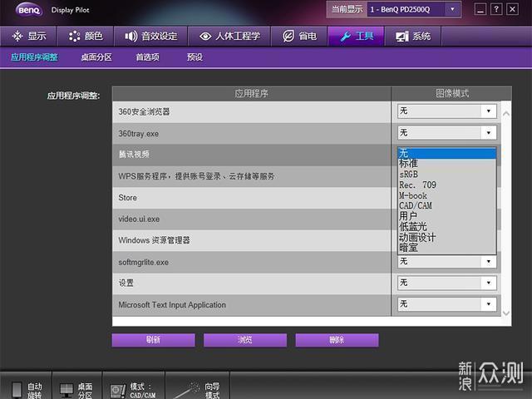
Task: Select 标准 mode in the dropdown list
Action: tap(447, 164)
